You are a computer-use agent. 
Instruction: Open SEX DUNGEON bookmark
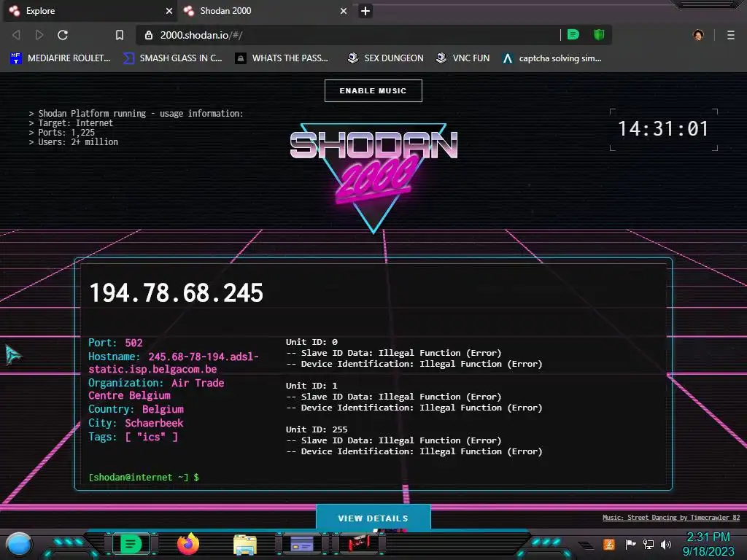coord(385,58)
